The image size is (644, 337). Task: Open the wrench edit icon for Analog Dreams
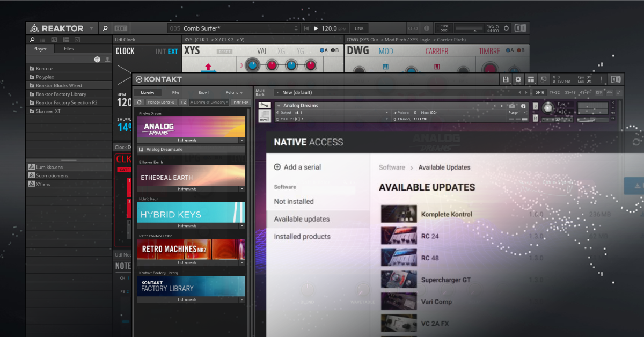click(264, 106)
